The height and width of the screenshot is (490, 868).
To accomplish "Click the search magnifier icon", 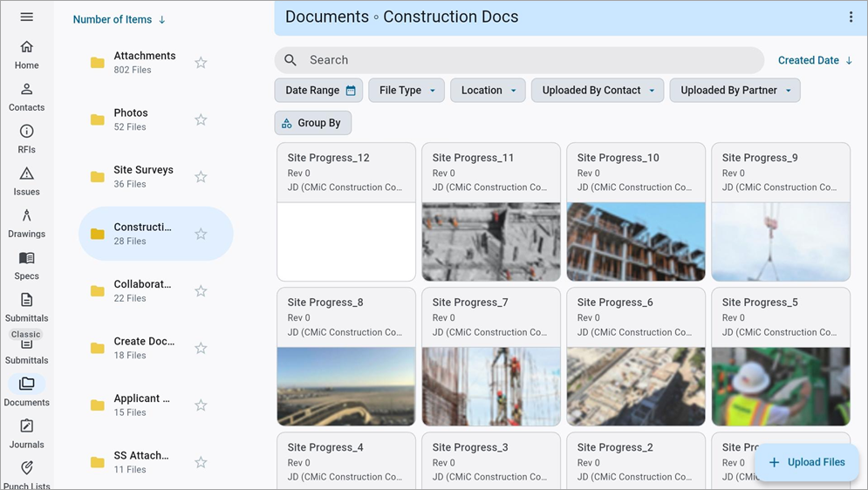I will coord(290,60).
